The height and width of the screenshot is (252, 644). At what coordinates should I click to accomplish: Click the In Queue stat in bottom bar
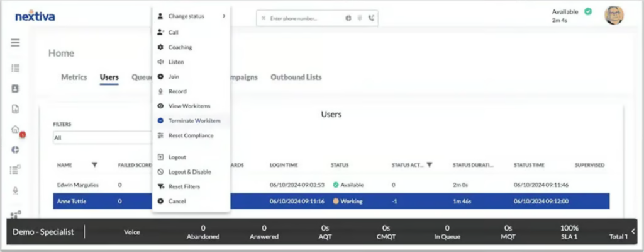click(447, 232)
